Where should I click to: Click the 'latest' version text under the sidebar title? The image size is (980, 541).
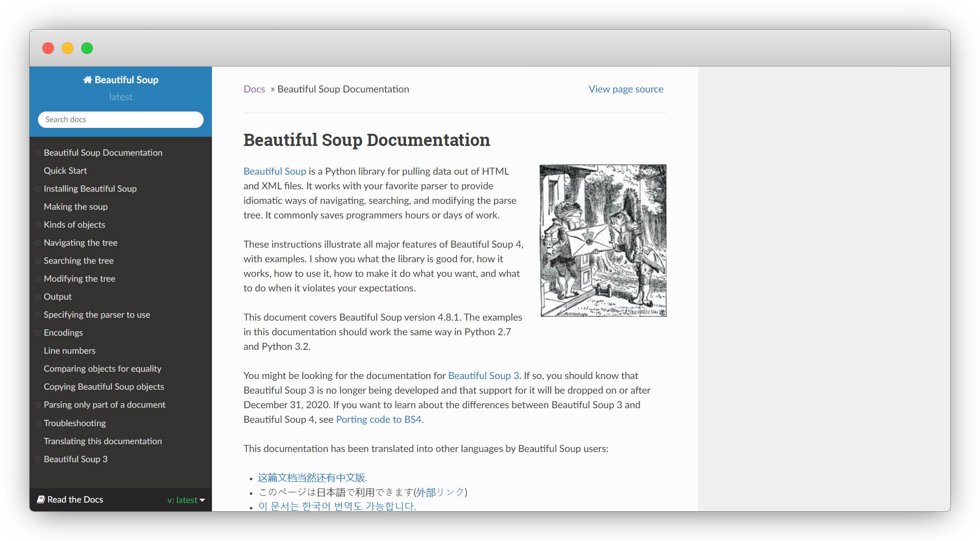[121, 97]
